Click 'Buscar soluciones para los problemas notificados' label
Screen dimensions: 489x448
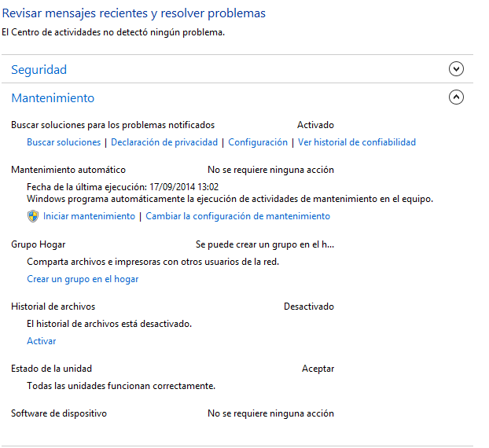[113, 125]
